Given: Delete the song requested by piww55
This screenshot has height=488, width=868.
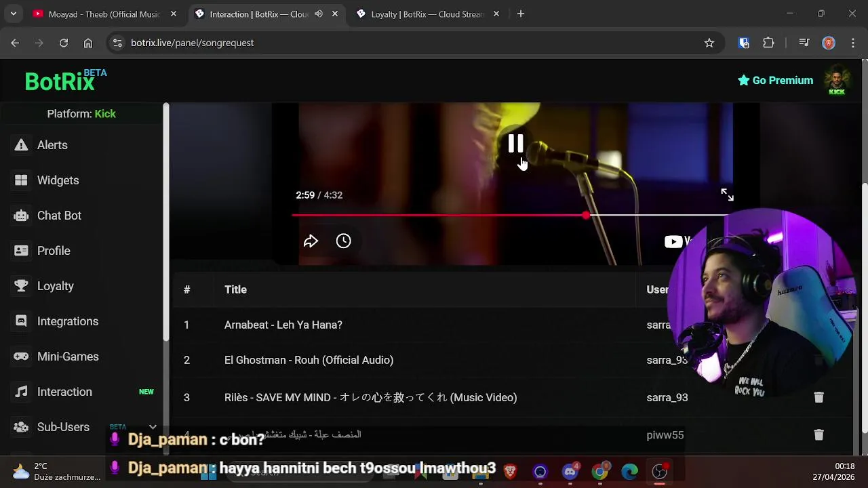Looking at the screenshot, I should coord(818,434).
